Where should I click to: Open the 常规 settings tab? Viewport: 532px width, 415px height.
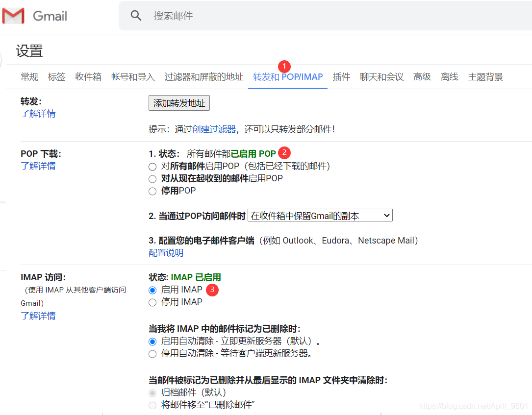coord(29,77)
